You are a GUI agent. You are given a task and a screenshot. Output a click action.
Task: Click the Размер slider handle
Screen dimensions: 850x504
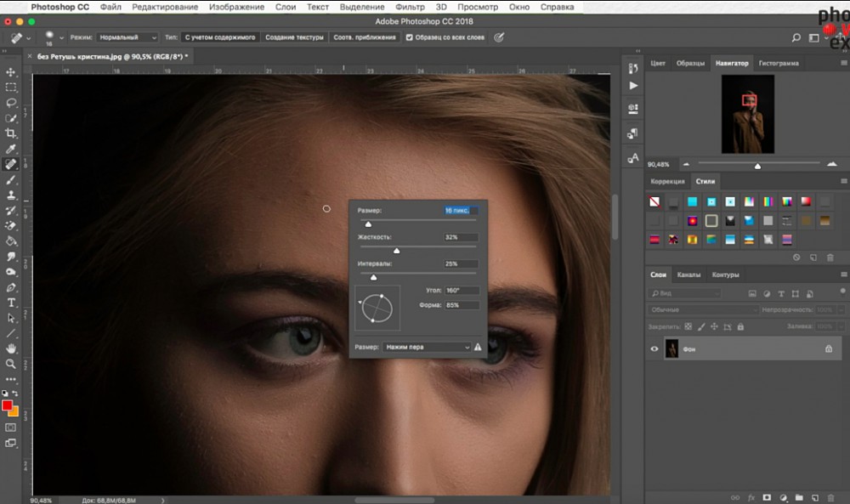pos(368,224)
